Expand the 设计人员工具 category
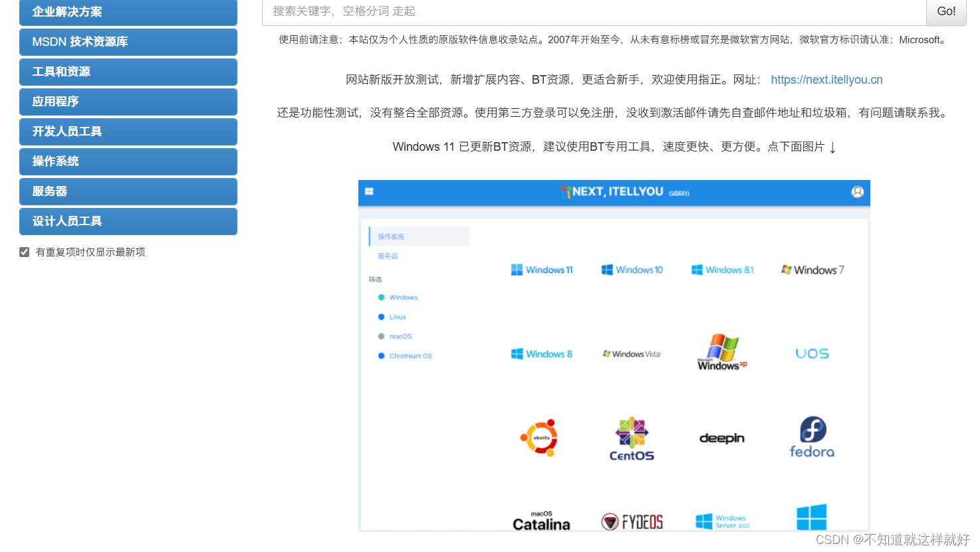Viewport: 980px width, 552px height. click(x=128, y=221)
